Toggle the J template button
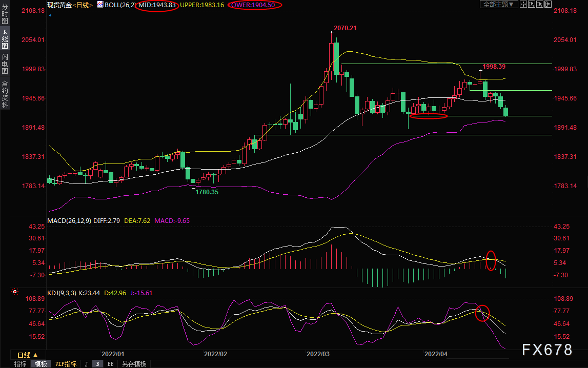Viewport: 588px width, 368px height. coord(87,364)
